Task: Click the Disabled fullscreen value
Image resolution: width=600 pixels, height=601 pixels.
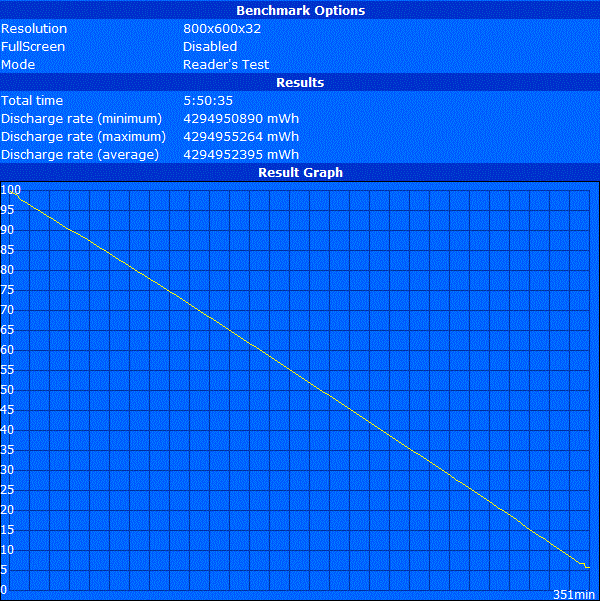Action: pos(210,46)
